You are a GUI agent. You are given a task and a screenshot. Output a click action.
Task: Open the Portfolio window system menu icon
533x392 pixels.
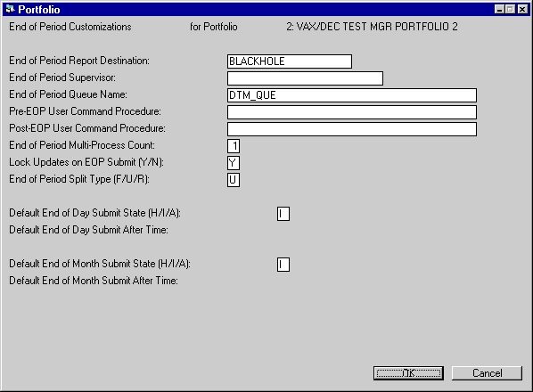coord(10,9)
